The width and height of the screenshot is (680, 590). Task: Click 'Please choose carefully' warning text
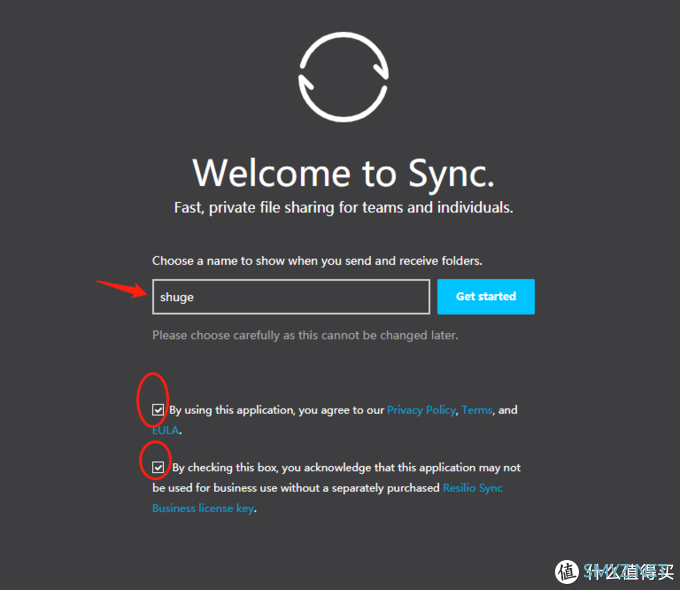pos(305,335)
